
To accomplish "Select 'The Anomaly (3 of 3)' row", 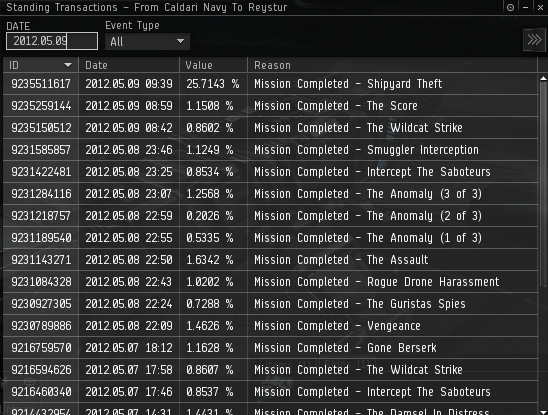I will [270, 194].
